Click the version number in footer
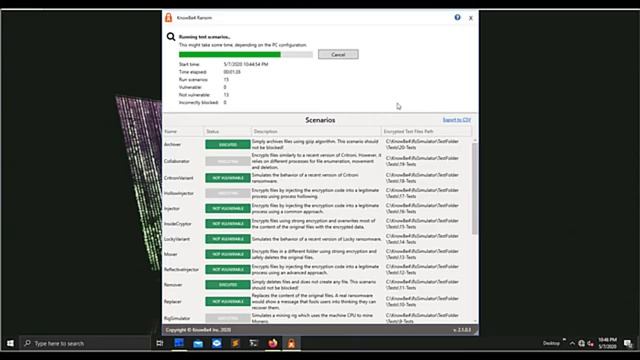Image resolution: width=640 pixels, height=360 pixels. click(462, 330)
